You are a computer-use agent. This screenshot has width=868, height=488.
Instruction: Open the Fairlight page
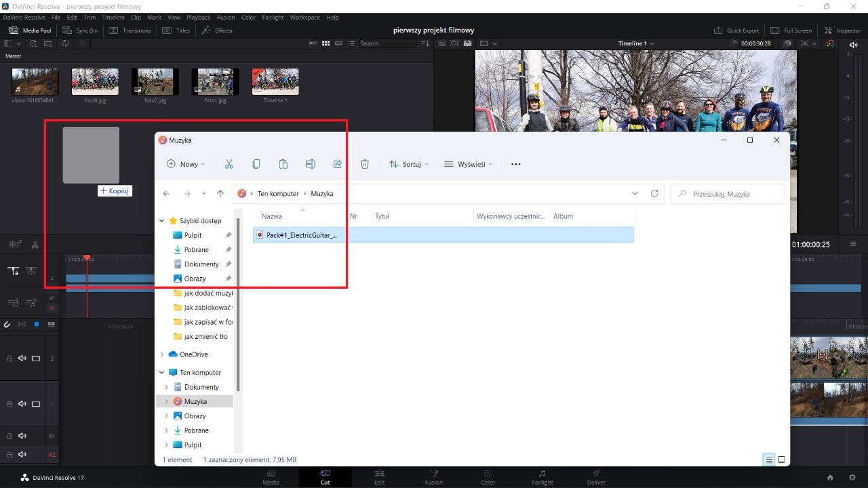542,478
